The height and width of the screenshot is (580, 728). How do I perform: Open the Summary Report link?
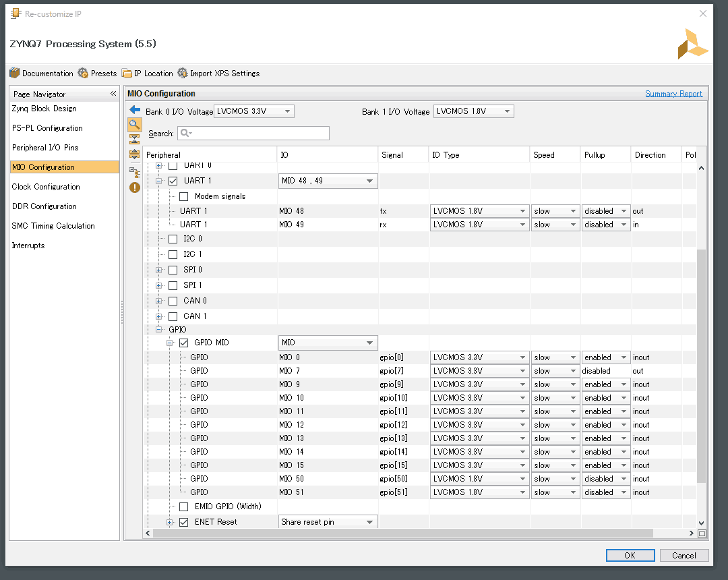(673, 94)
